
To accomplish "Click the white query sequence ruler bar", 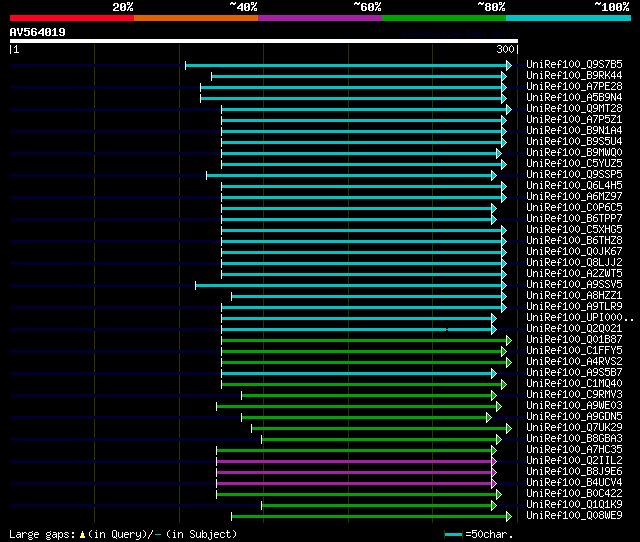I will coord(264,41).
